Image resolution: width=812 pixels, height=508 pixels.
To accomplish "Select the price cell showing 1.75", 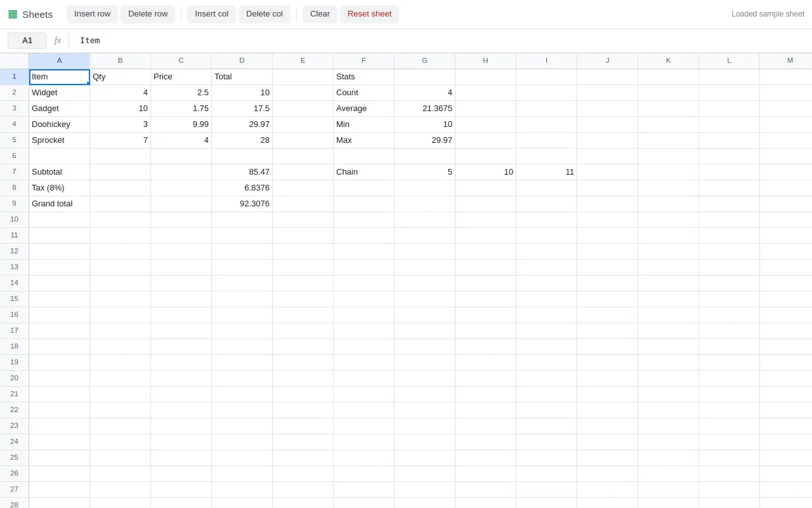I will click(181, 109).
